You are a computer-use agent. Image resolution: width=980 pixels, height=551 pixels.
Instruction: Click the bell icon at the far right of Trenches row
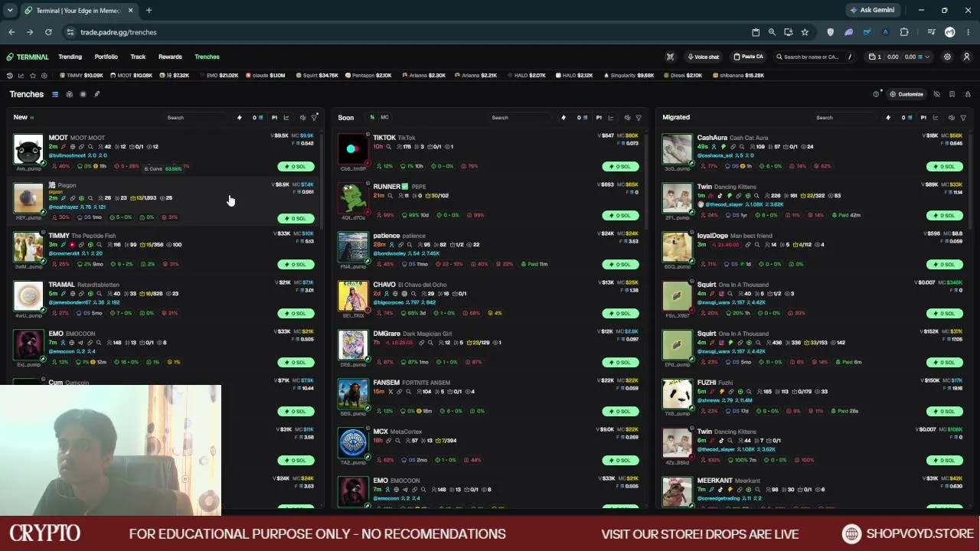coord(968,94)
